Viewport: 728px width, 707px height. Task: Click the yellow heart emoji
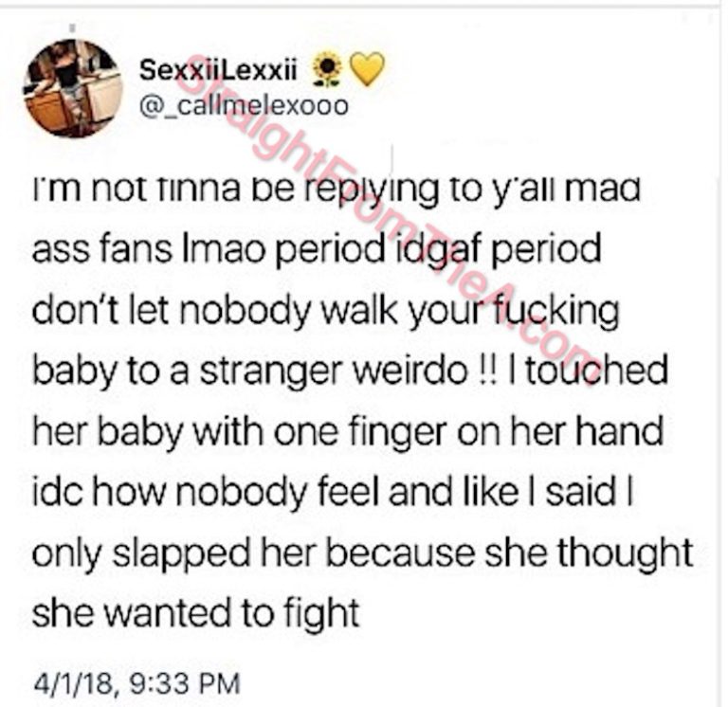click(x=366, y=69)
